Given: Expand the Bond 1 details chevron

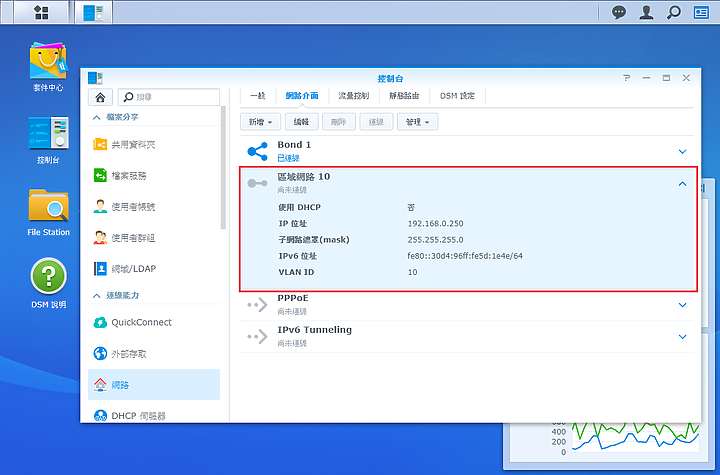Looking at the screenshot, I should click(x=682, y=152).
